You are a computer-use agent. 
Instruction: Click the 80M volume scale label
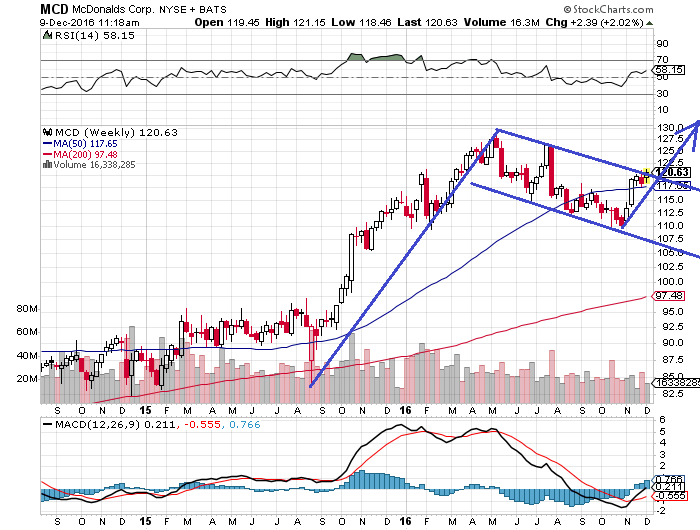coord(27,309)
